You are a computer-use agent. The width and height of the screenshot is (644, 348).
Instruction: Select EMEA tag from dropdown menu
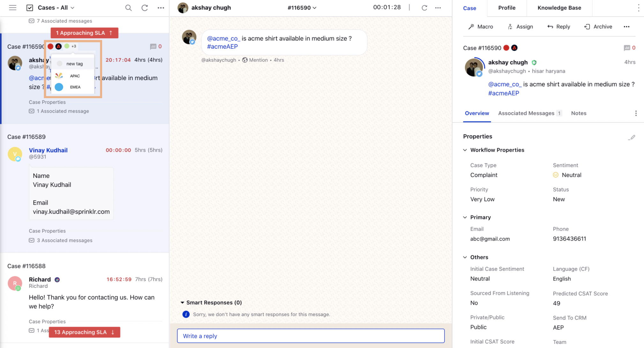[x=74, y=87]
